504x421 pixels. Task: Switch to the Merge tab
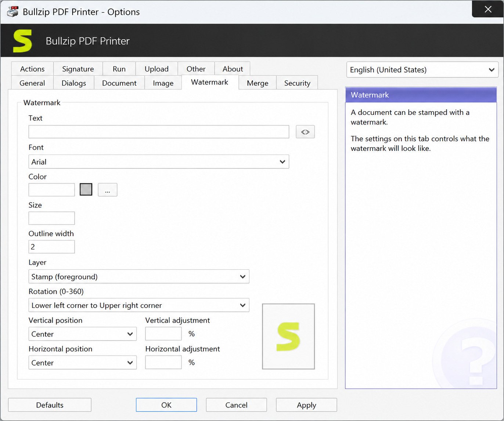point(258,83)
